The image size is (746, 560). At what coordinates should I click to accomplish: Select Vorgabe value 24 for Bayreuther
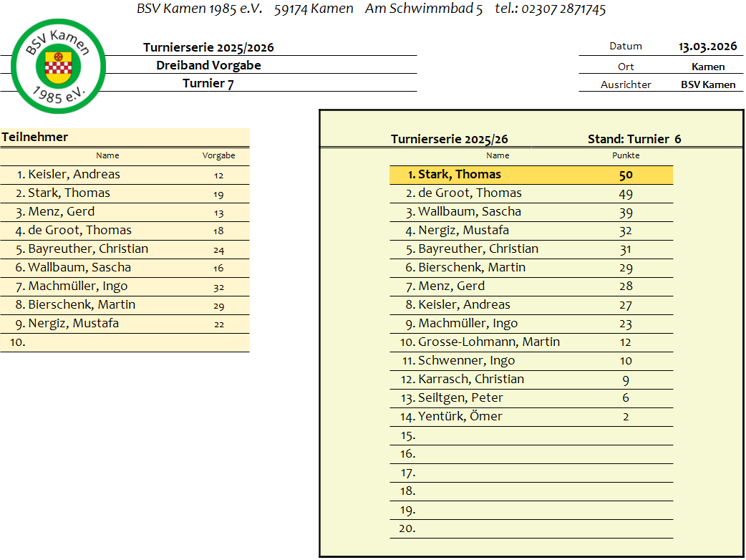click(x=218, y=249)
